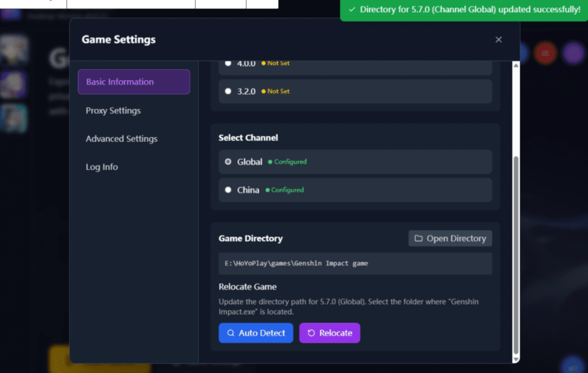
Task: Close the Game Settings dialog
Action: pyautogui.click(x=498, y=40)
